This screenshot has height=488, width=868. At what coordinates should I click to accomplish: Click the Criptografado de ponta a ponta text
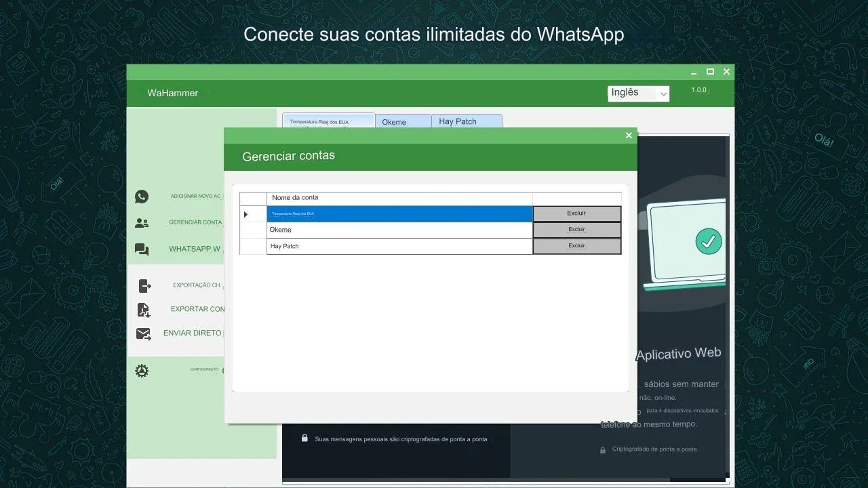tap(654, 449)
